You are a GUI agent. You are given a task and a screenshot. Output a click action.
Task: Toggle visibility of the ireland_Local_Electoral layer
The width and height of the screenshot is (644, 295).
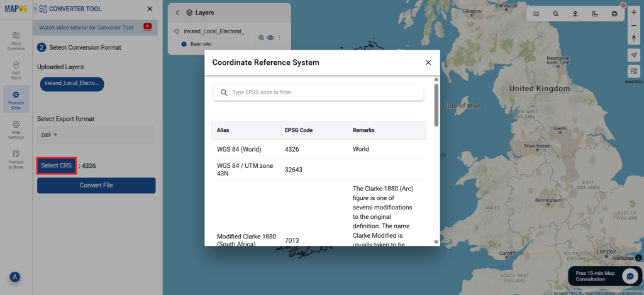(x=270, y=38)
